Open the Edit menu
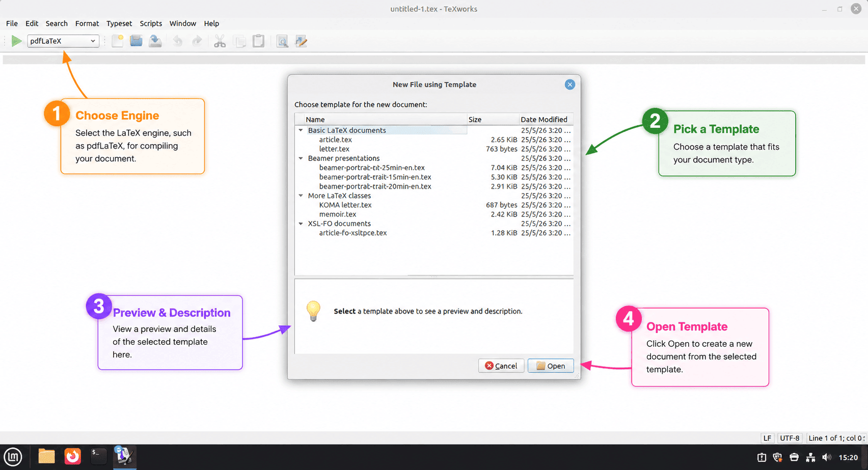Screen dimensions: 868x470 point(32,23)
